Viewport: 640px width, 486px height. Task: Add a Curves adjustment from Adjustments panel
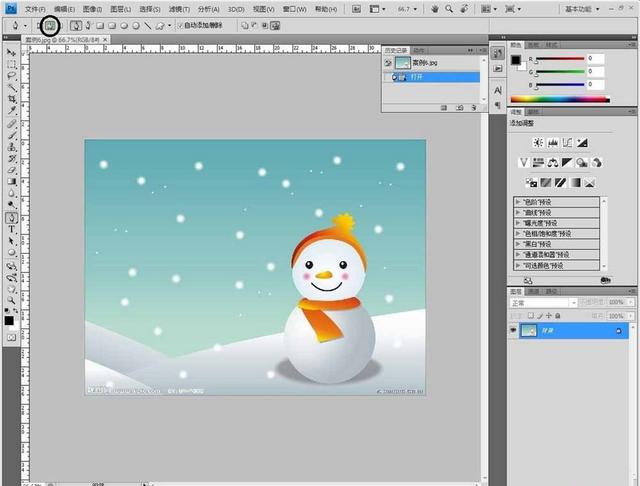(x=568, y=143)
